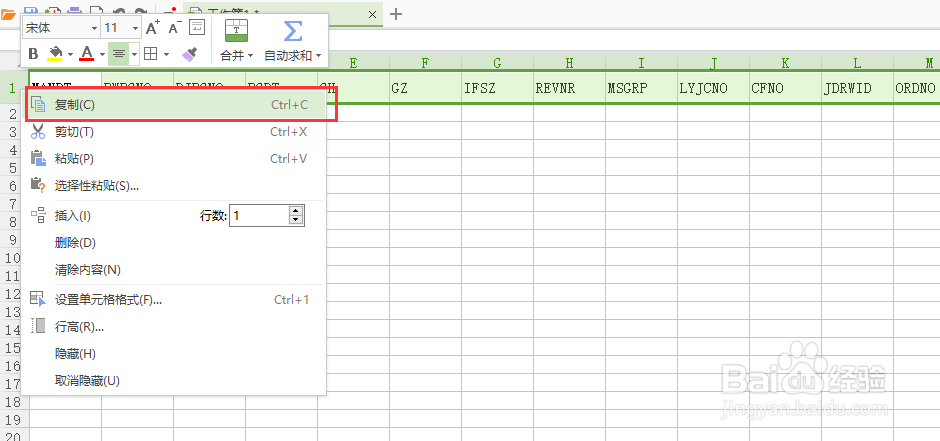Decrease font size with A- icon
This screenshot has width=940, height=441.
click(x=174, y=28)
